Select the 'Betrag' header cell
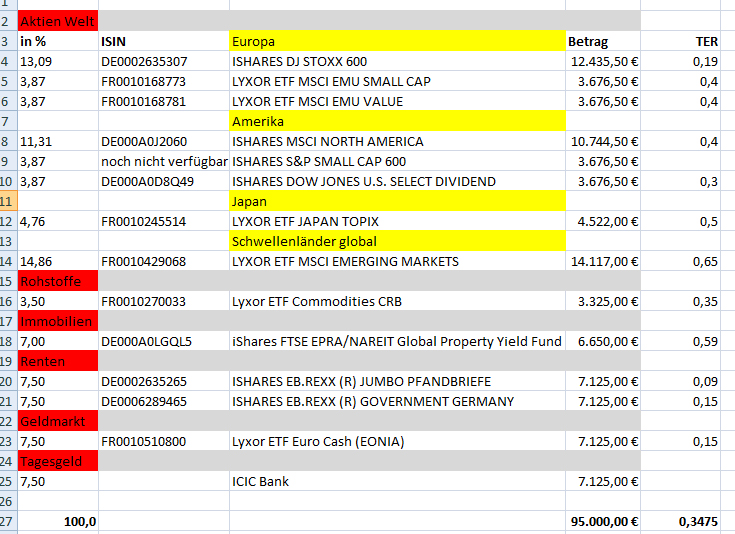Viewport: 735px width, 534px height. point(603,41)
